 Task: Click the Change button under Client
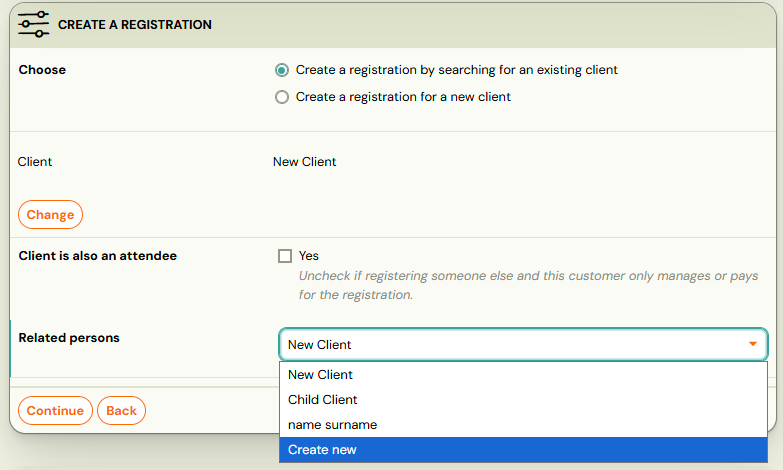[x=50, y=215]
